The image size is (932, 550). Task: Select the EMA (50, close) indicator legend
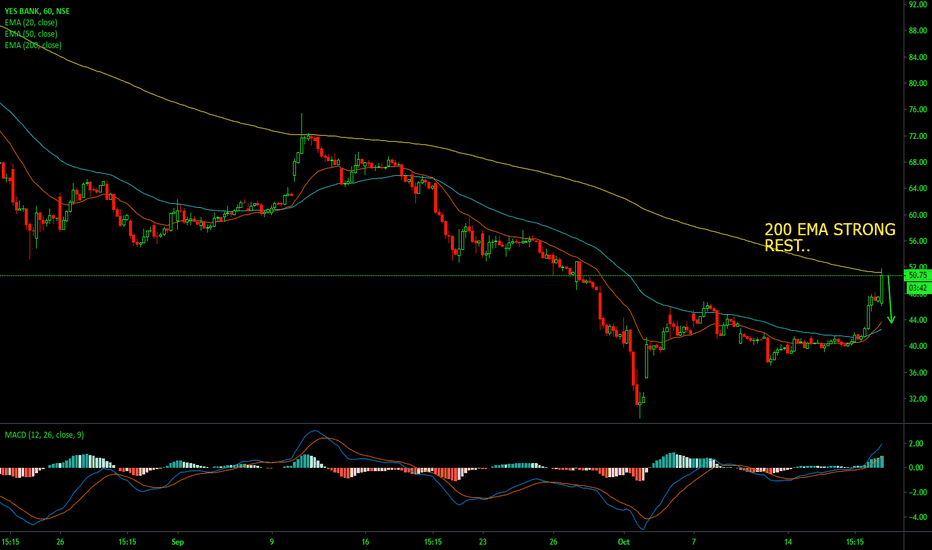(31, 34)
